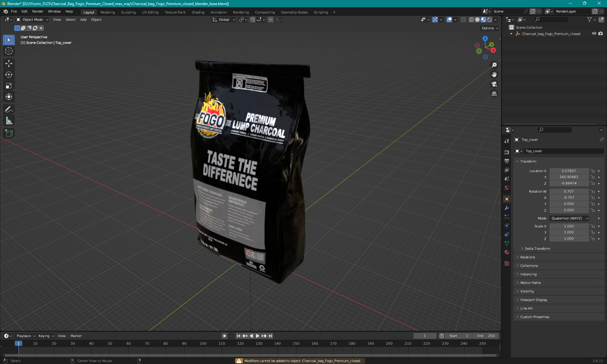Open the File menu
Screen dimensions: 607x364
click(14, 11)
